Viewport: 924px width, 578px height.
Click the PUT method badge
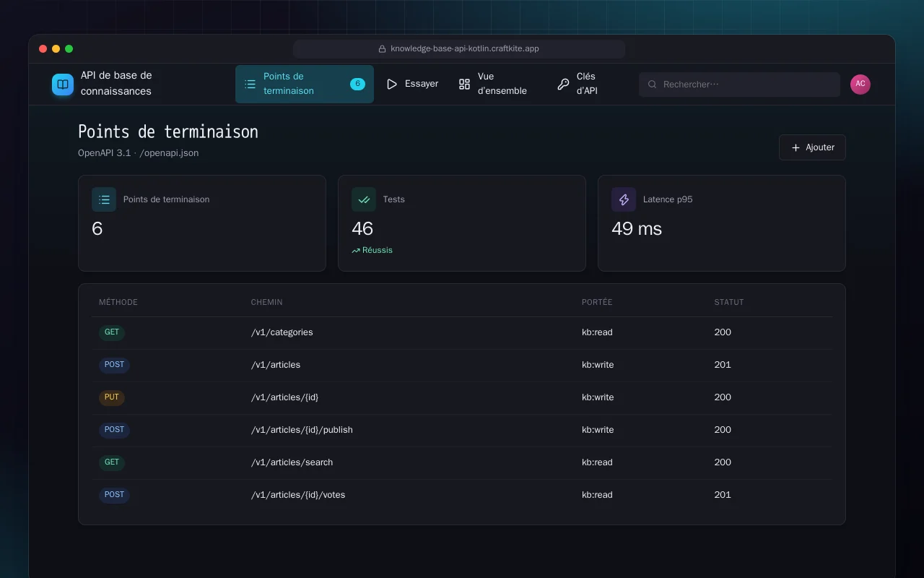(x=112, y=397)
